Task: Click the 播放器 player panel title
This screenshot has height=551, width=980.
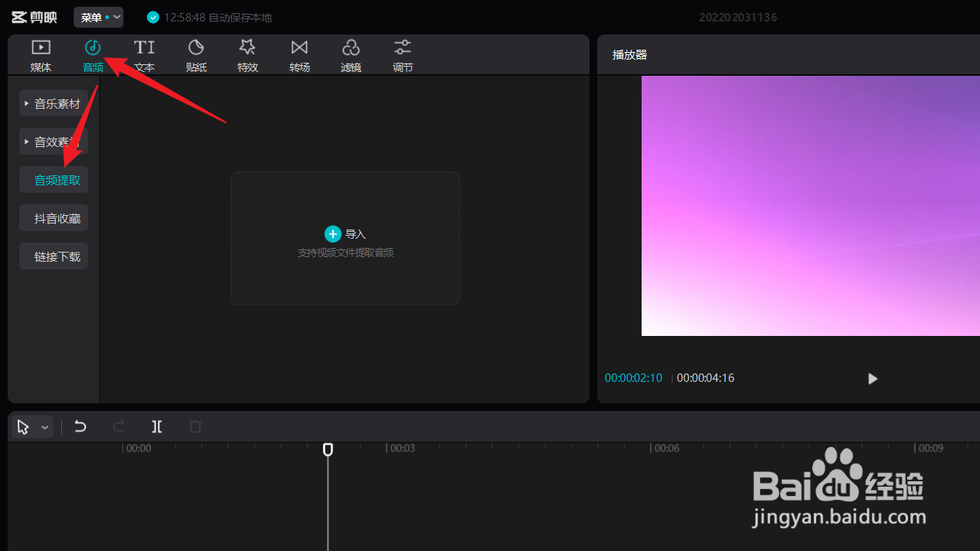Action: point(629,55)
